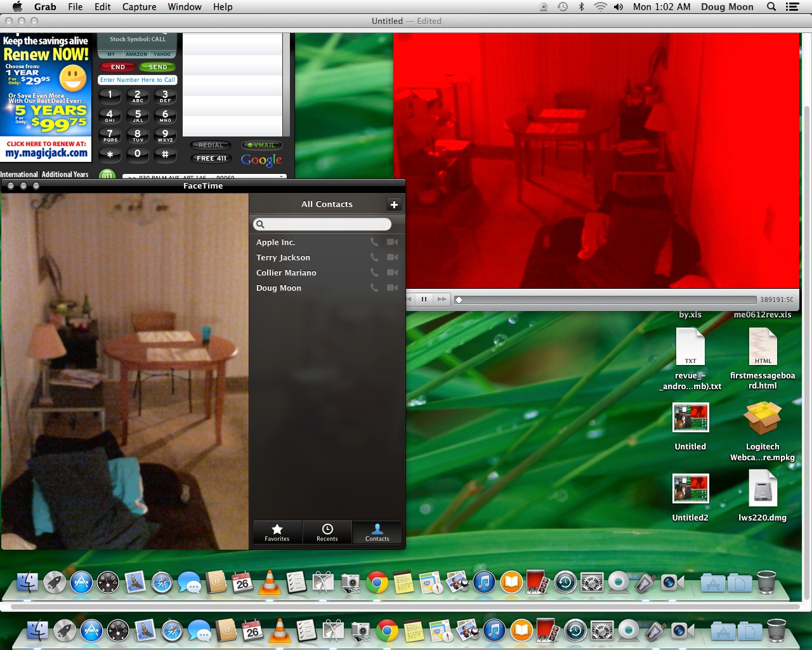This screenshot has height=650, width=812.
Task: Click the fast-forward button in the video player
Action: (x=442, y=299)
